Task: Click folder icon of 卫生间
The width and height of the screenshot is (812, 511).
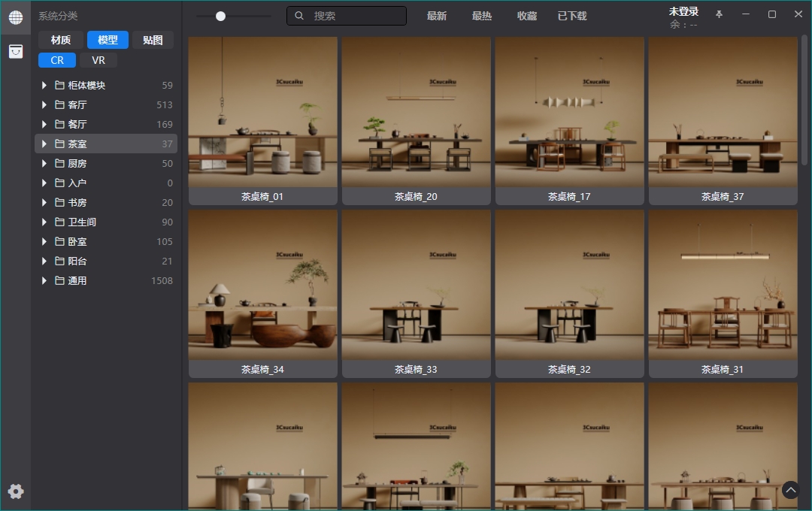Action: 59,222
